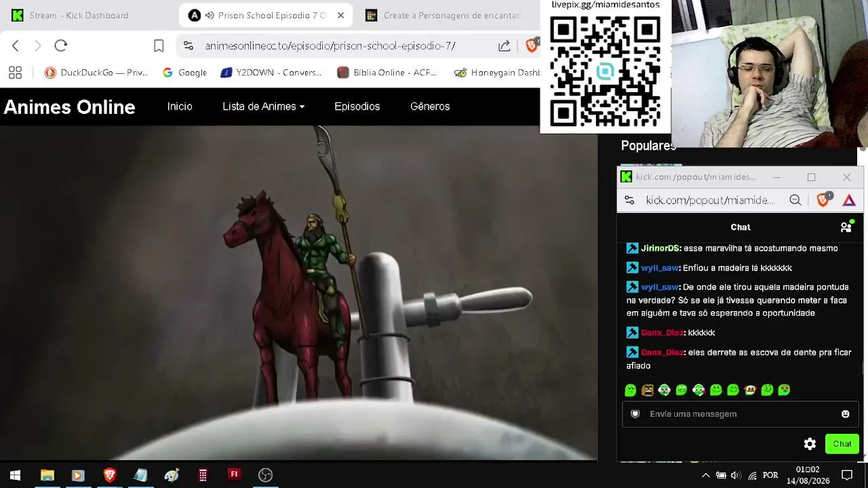The width and height of the screenshot is (868, 488).
Task: Select the Prison School Episodio 7 tab
Action: click(x=266, y=15)
